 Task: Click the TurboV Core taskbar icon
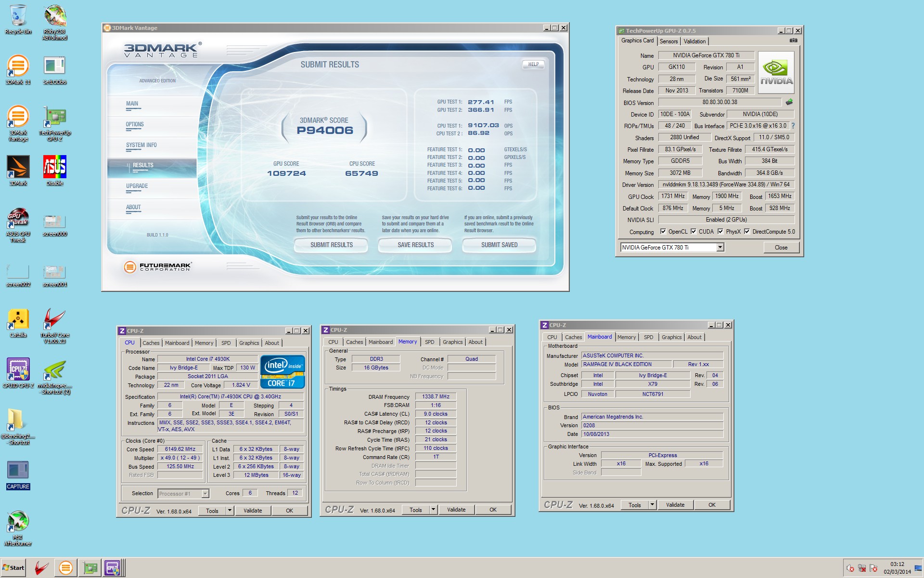[42, 568]
